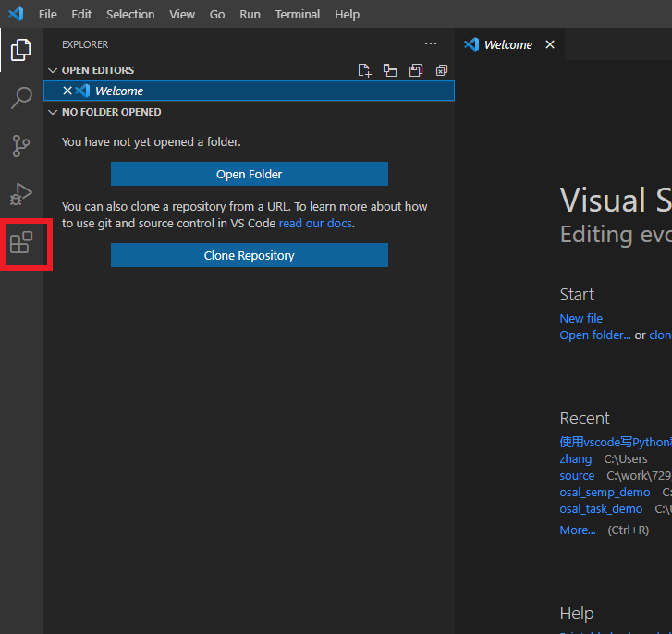Toggle editor layout icon in Open Editors
The height and width of the screenshot is (634, 672).
tap(390, 70)
